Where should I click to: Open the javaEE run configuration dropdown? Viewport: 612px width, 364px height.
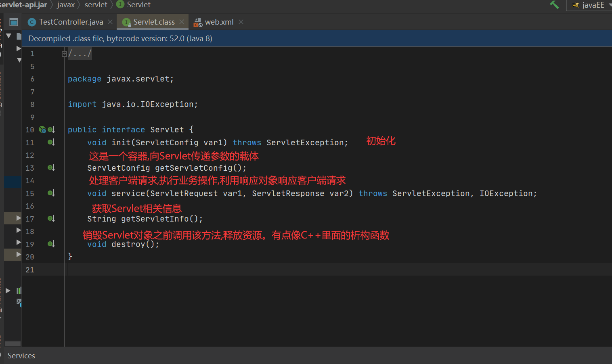pyautogui.click(x=589, y=5)
